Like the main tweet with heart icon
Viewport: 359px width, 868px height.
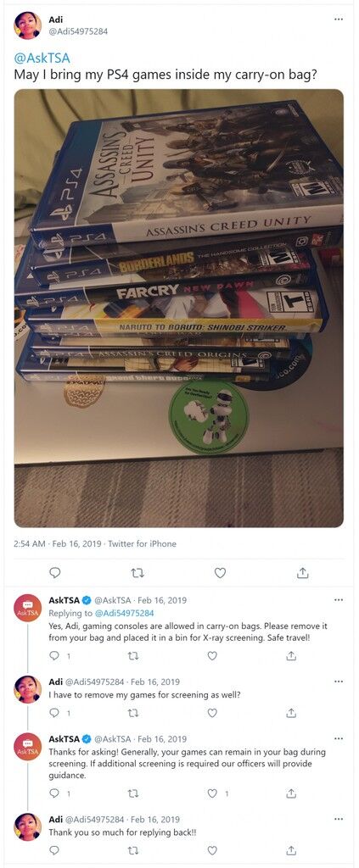220,573
